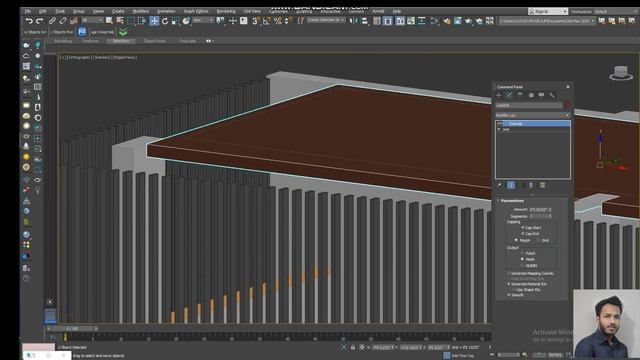
Task: Open the Edit menu
Action: coord(42,11)
